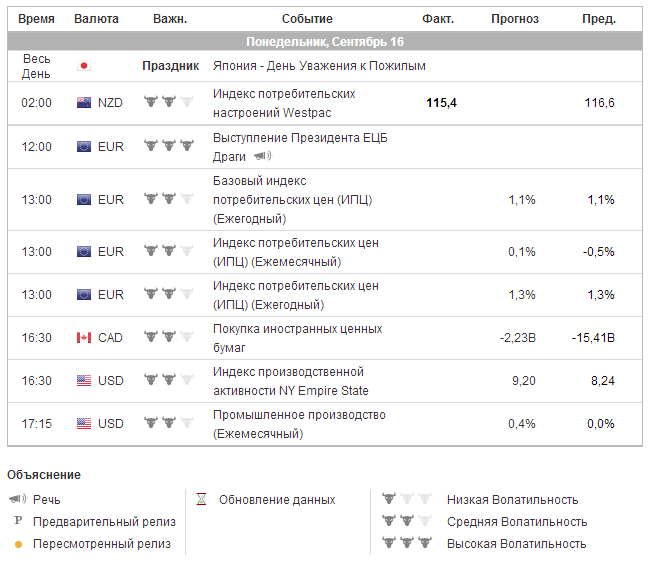Click the speech megaphone icon after Драги
This screenshot has width=649, height=562.
(262, 156)
